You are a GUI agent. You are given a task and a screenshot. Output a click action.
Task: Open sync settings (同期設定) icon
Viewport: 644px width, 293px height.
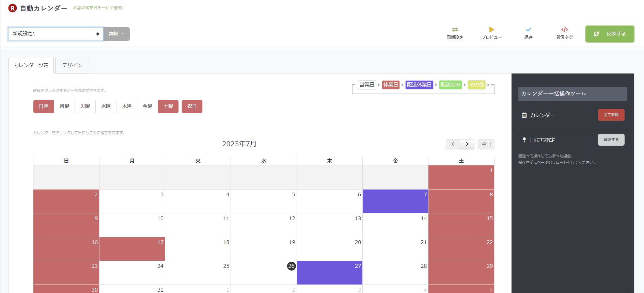455,30
